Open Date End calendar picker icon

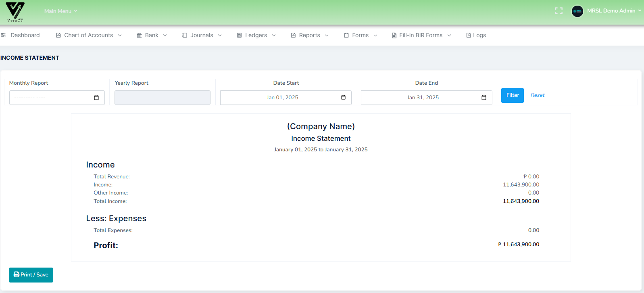click(484, 97)
